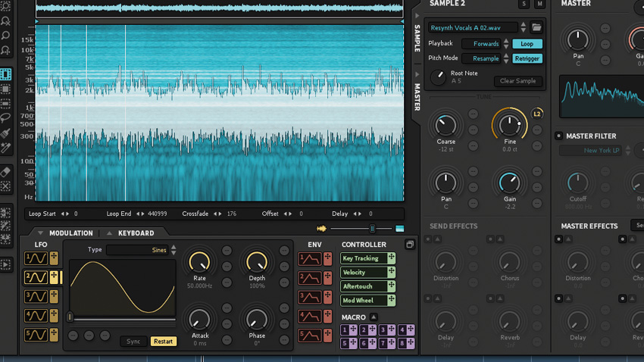Click the spectrogram zoom slider handle
This screenshot has width=644, height=362.
coord(372,229)
